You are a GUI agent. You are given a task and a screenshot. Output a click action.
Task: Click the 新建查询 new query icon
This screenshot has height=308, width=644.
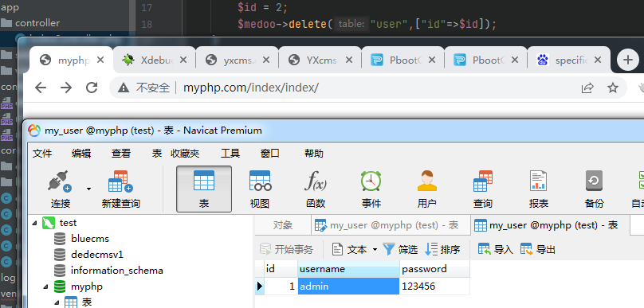tap(121, 181)
